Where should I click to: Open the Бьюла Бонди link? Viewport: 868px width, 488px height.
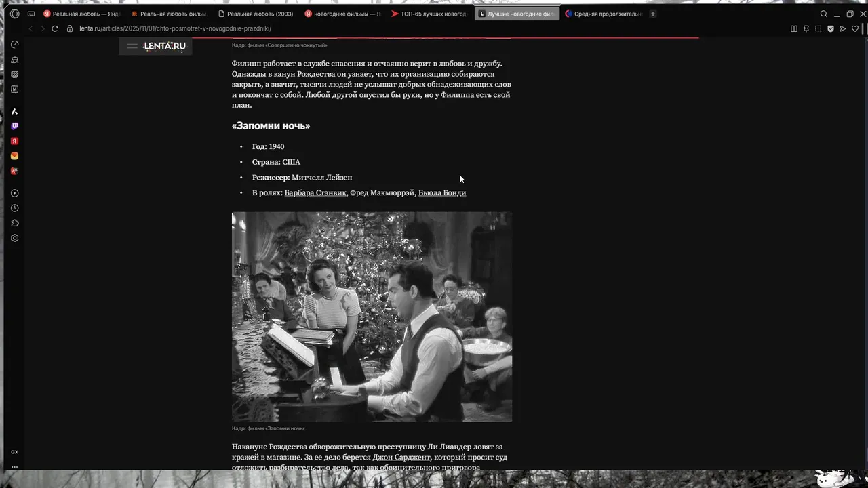point(442,192)
